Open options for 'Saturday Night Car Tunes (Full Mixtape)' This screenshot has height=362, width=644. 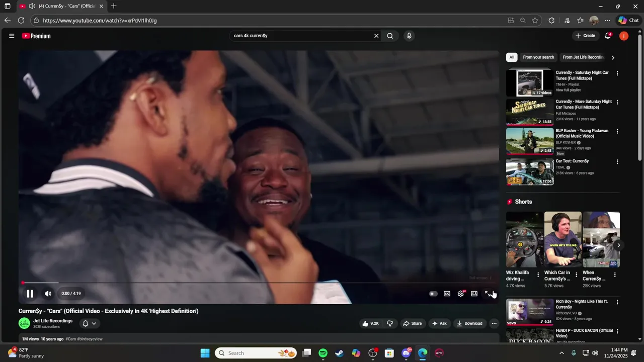(x=617, y=73)
